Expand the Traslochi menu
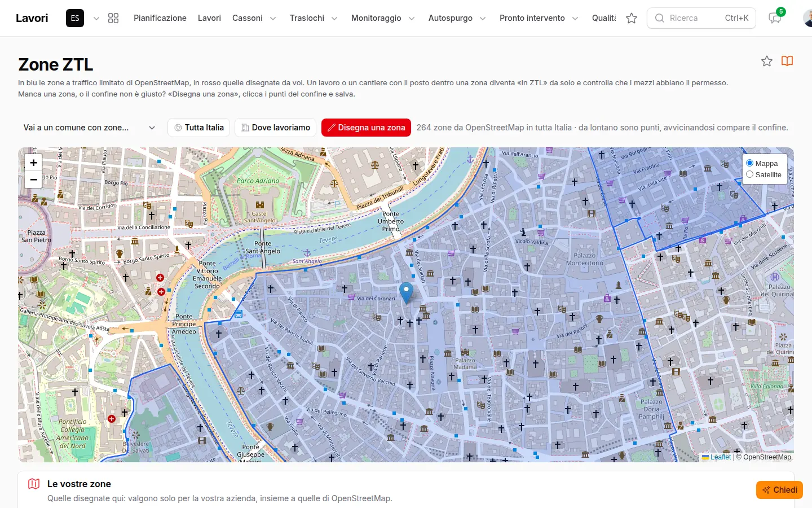812x508 pixels. pyautogui.click(x=314, y=18)
